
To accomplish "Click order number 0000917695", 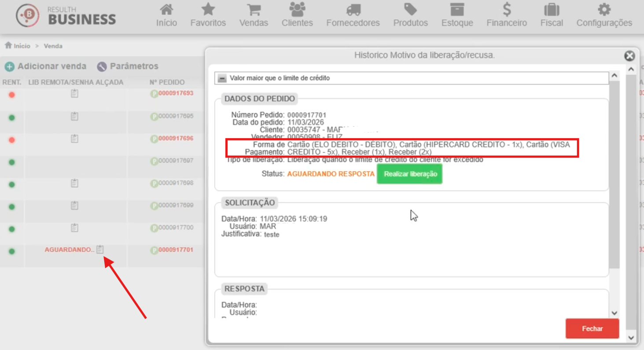I will [176, 116].
